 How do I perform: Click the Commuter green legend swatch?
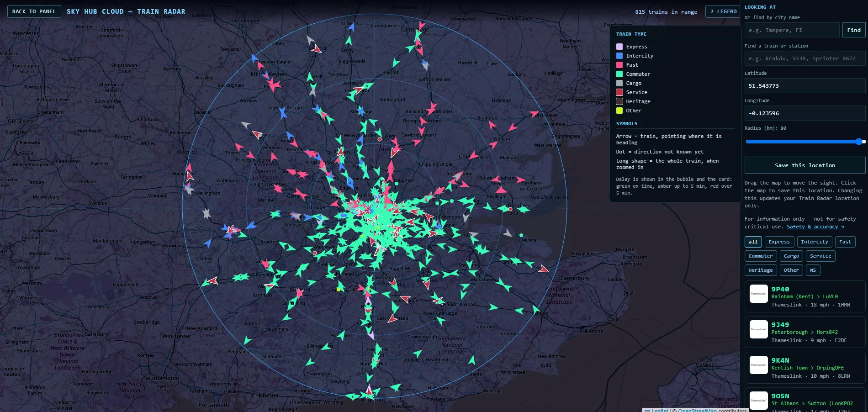click(x=619, y=74)
